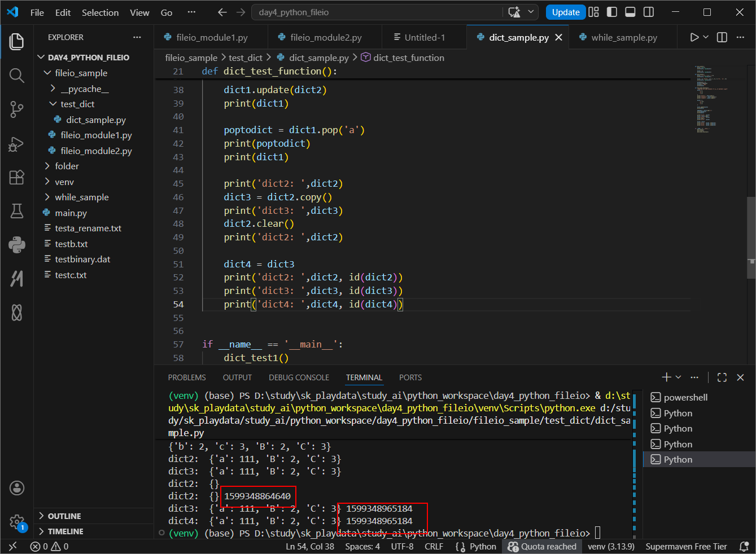This screenshot has height=554, width=756.
Task: Open the Run and Debug view
Action: pyautogui.click(x=17, y=144)
